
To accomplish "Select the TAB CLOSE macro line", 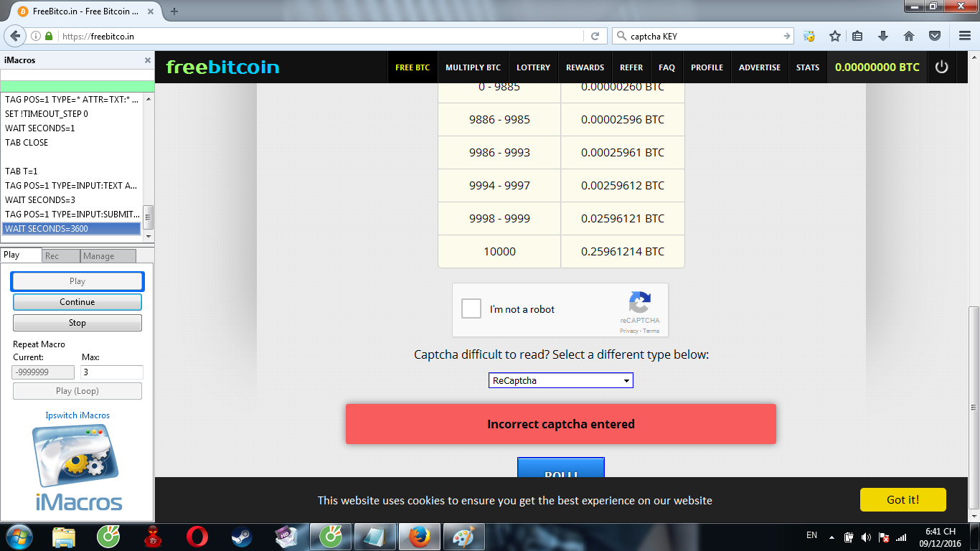I will click(72, 143).
